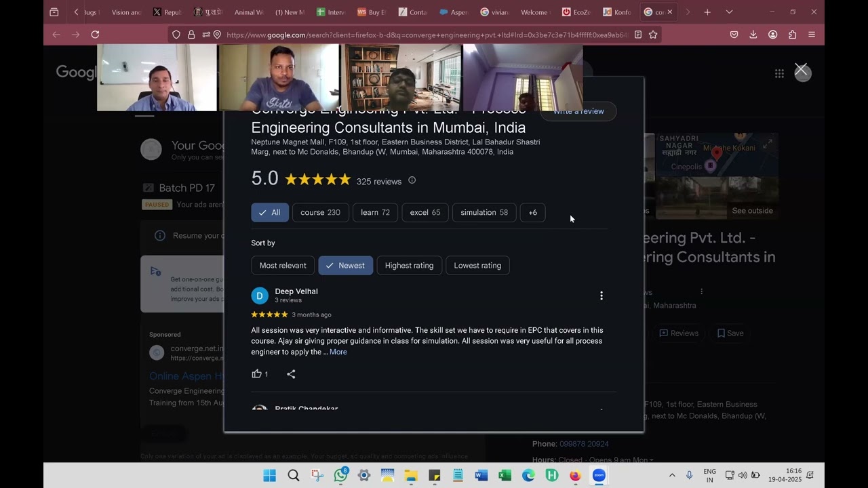Open WhatsApp from the taskbar
Image resolution: width=868 pixels, height=488 pixels.
[340, 475]
